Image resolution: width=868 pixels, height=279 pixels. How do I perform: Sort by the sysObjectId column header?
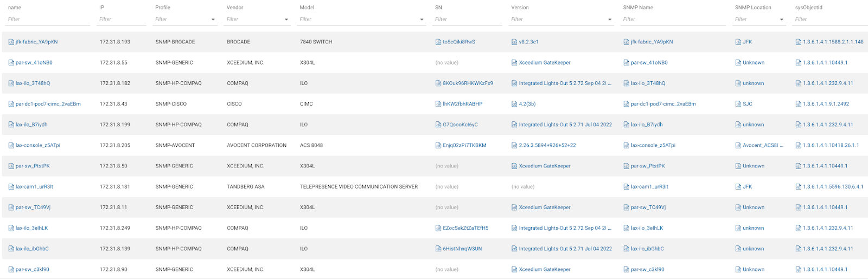809,8
